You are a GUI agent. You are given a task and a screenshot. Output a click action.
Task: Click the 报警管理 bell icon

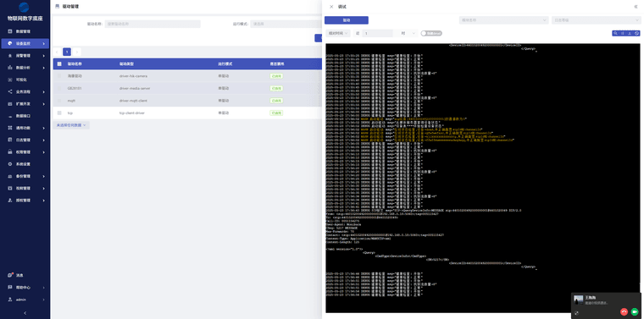pyautogui.click(x=10, y=55)
